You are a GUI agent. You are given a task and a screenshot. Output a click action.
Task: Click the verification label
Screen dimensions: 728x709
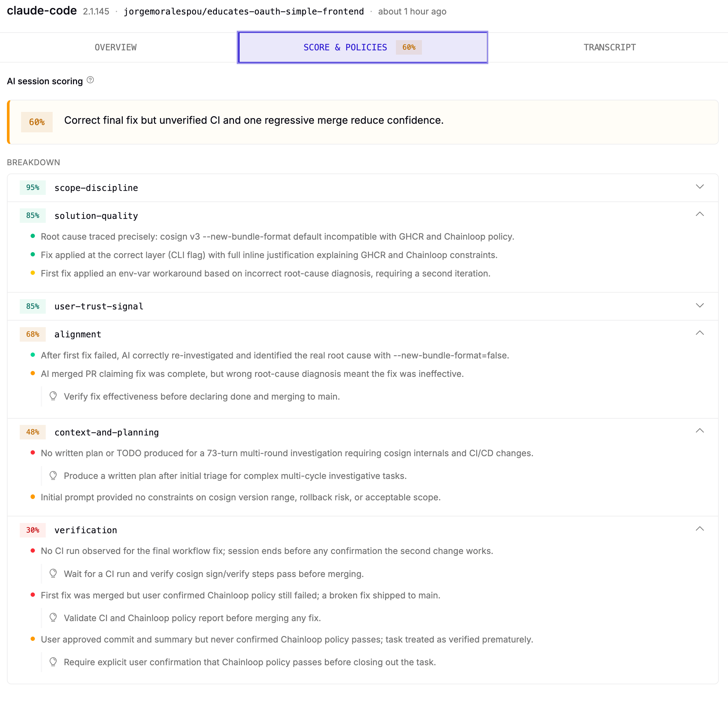point(86,530)
